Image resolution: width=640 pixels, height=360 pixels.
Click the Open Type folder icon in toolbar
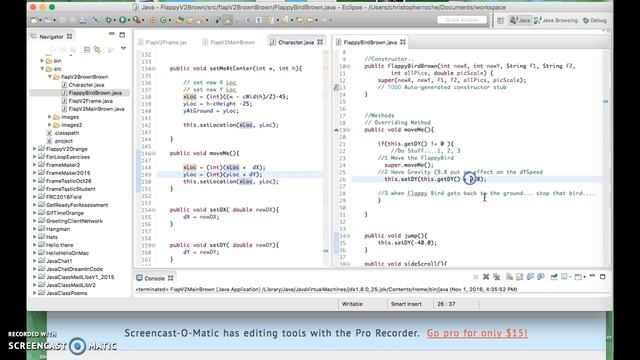[180, 20]
